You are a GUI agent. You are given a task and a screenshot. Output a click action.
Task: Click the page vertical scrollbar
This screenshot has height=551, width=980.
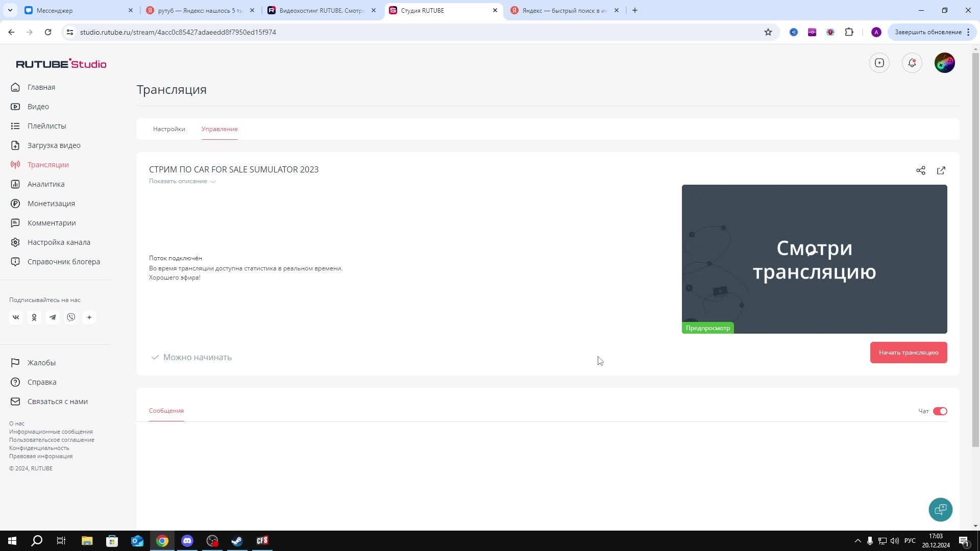976,249
